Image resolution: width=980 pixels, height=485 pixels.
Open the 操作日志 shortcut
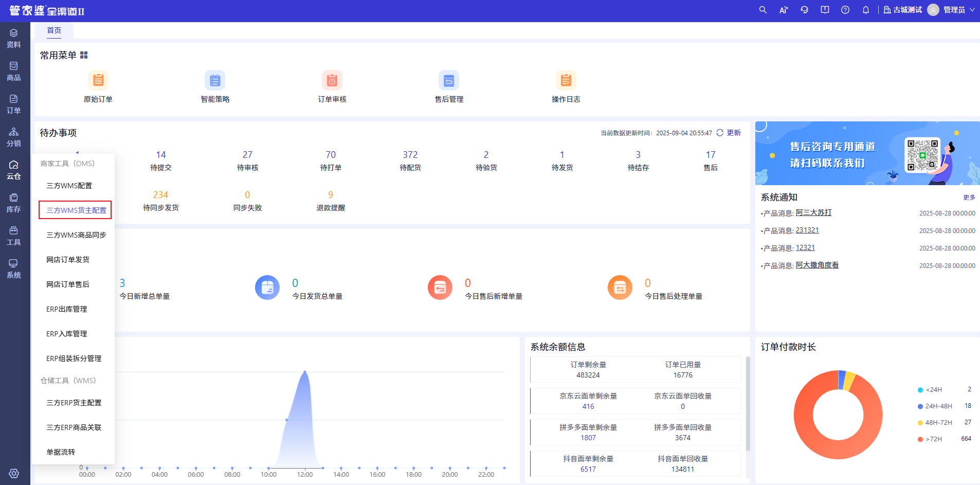566,87
